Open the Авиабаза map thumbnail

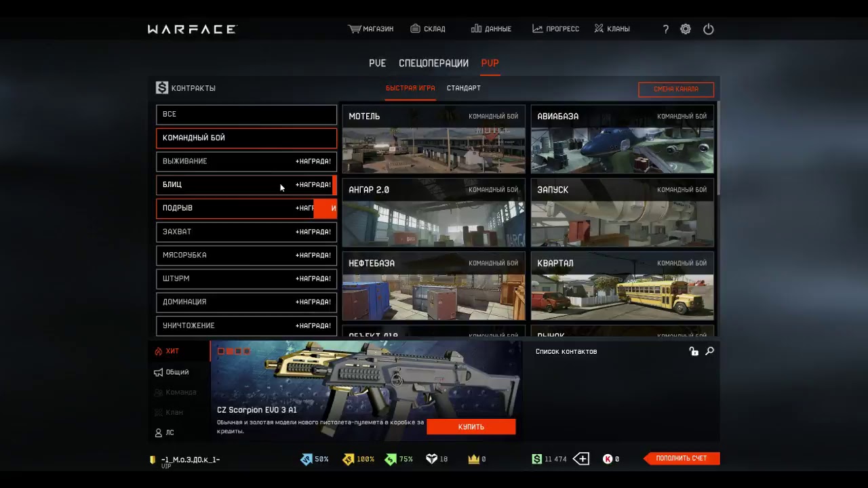point(622,140)
